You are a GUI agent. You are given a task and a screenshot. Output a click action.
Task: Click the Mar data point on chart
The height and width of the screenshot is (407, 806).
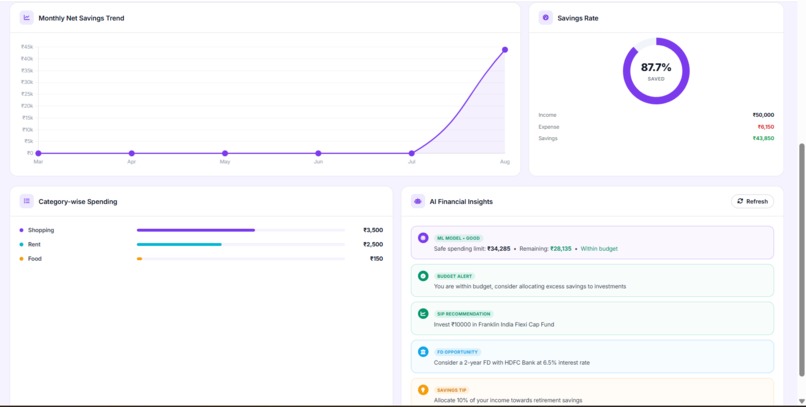(39, 153)
